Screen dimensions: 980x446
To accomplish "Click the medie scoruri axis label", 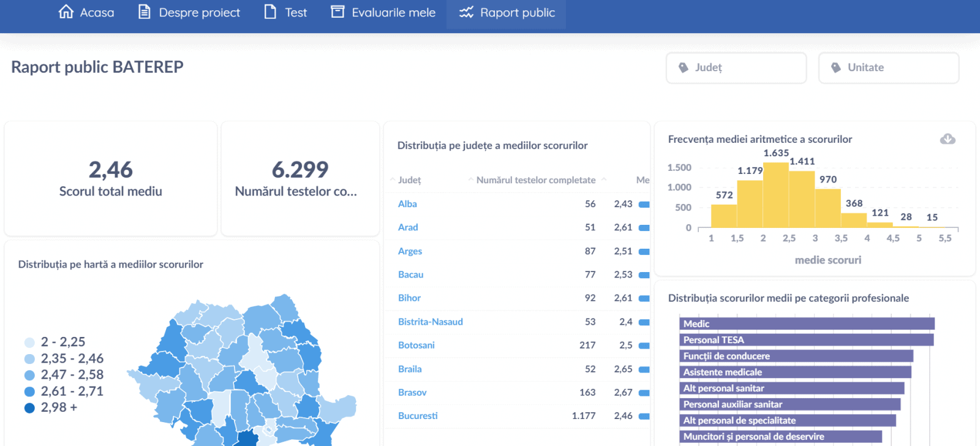I will point(828,260).
